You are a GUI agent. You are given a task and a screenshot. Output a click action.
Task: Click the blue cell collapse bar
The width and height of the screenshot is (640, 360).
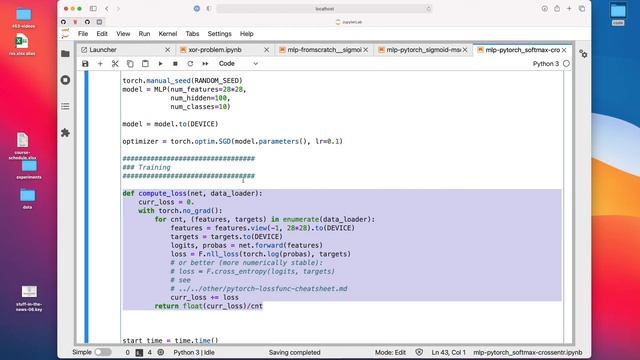point(86,207)
